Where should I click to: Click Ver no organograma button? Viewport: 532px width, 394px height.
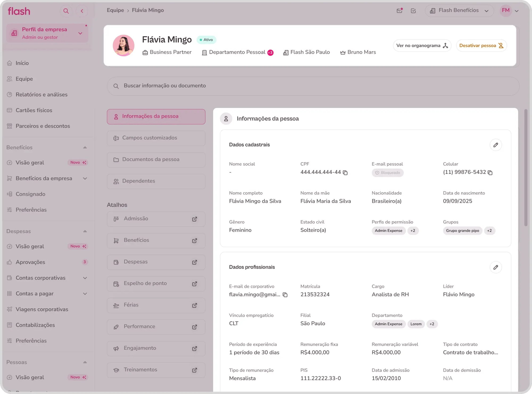coord(422,45)
